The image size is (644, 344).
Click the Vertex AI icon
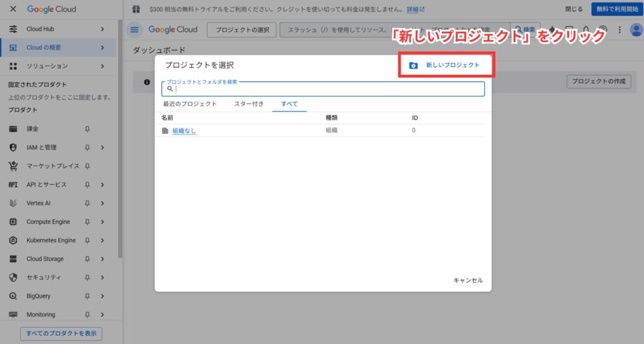[13, 203]
